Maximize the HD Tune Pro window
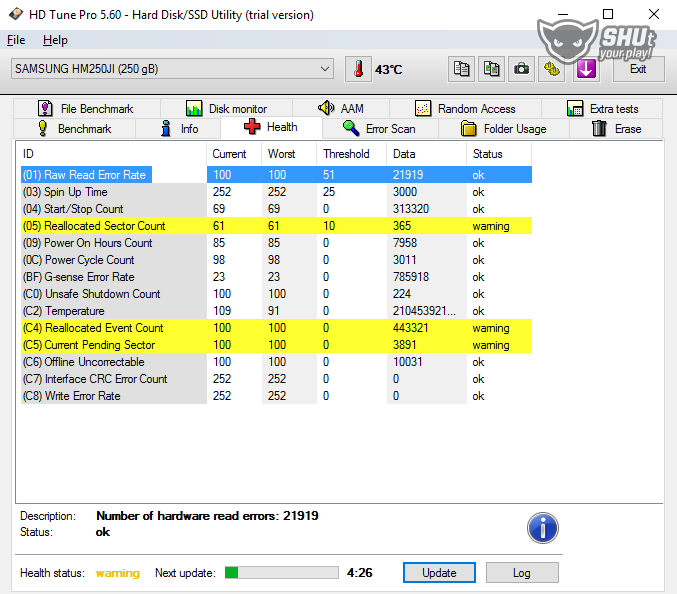677x594 pixels. [x=608, y=14]
